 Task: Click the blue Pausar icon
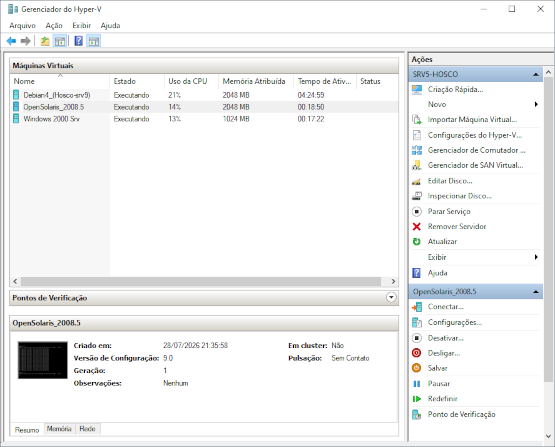(x=417, y=384)
